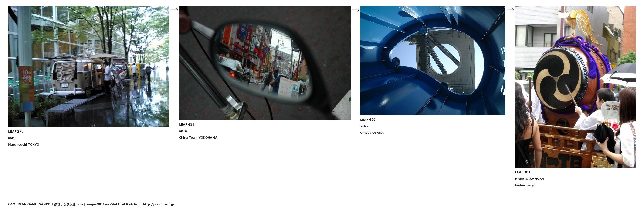Image resolution: width=644 pixels, height=210 pixels.
Task: Open the side mirror China Town photo
Action: [264, 63]
